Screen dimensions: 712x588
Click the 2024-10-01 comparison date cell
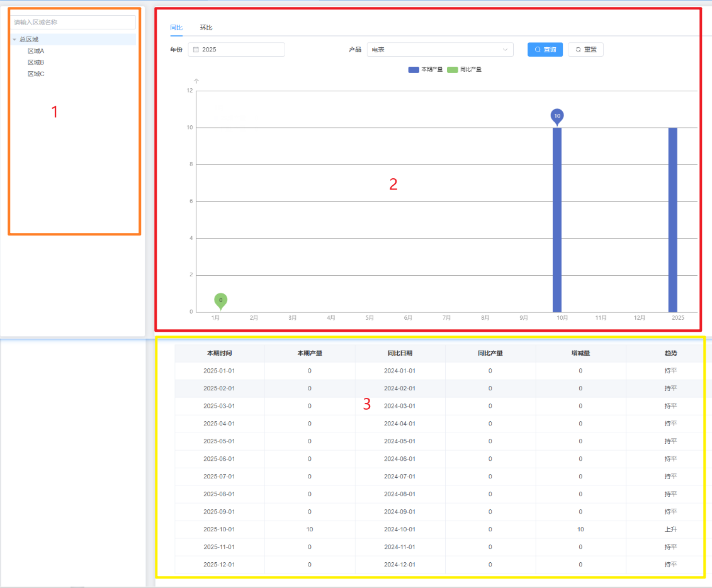coord(400,529)
